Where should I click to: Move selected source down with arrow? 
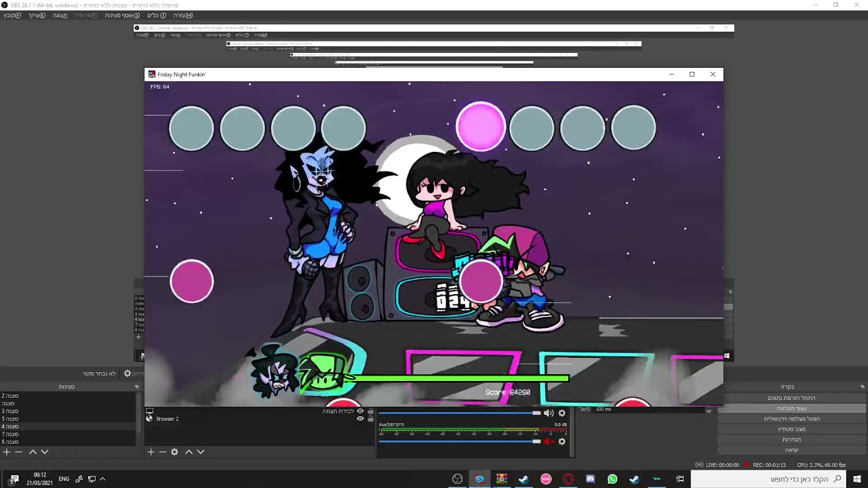coord(201,452)
